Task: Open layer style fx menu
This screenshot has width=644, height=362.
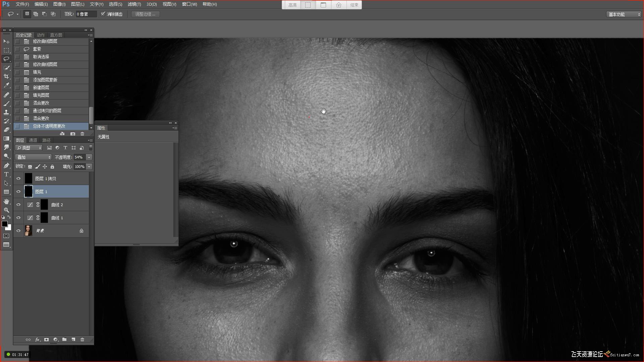Action: point(38,340)
